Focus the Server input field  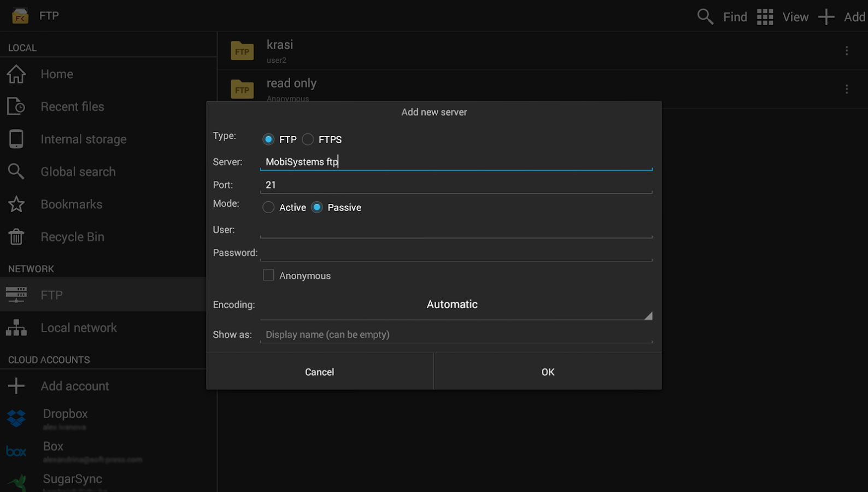click(456, 162)
